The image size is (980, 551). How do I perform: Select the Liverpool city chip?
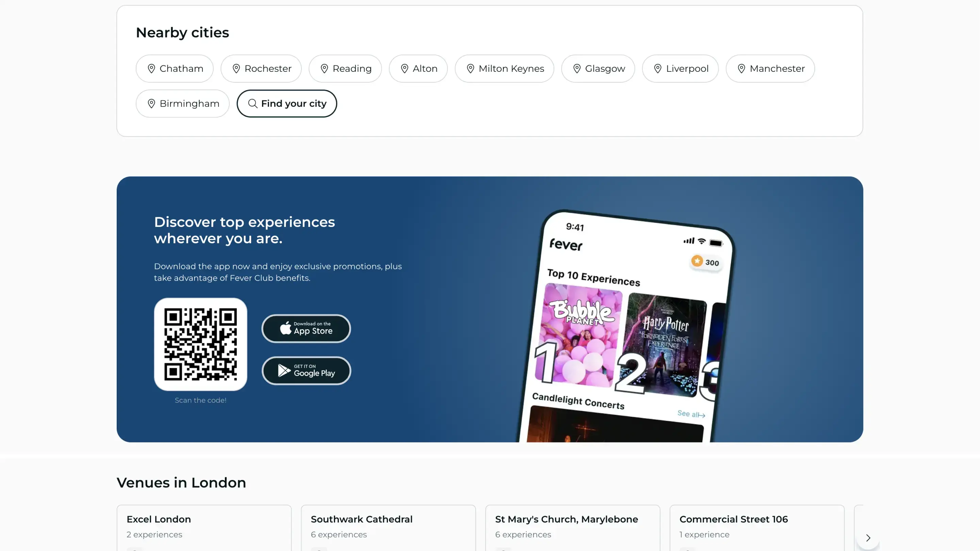(x=680, y=68)
